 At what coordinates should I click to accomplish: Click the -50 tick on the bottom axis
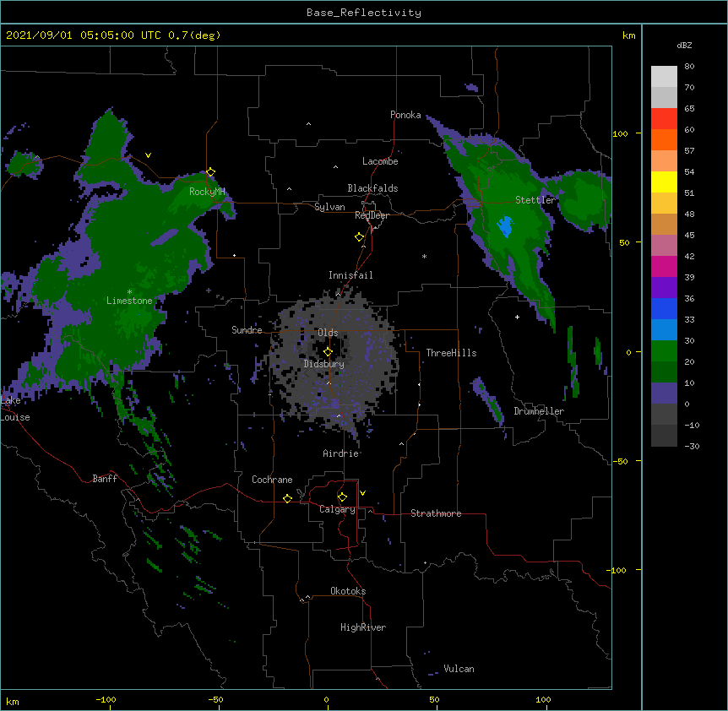click(215, 699)
